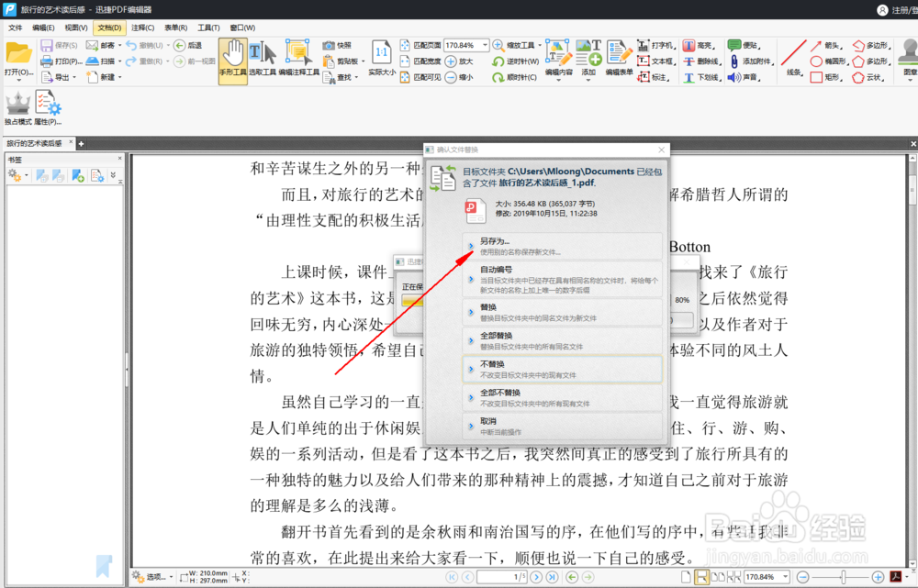Add new bookmark icon in 书签 panel
Image resolution: width=918 pixels, height=588 pixels.
[x=78, y=175]
